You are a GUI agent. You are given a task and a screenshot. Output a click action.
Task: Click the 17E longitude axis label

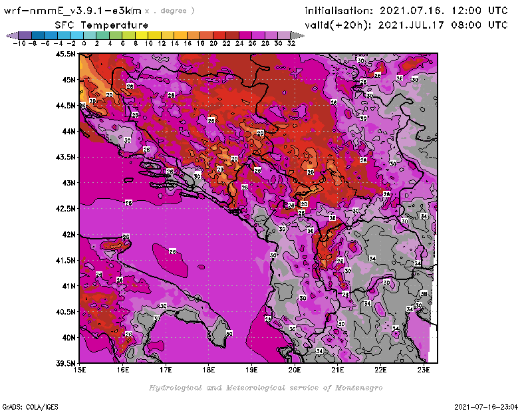pyautogui.click(x=166, y=370)
